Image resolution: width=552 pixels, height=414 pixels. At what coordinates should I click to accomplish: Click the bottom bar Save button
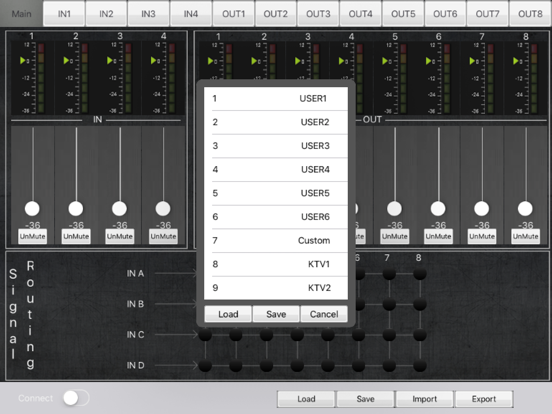coord(365,399)
